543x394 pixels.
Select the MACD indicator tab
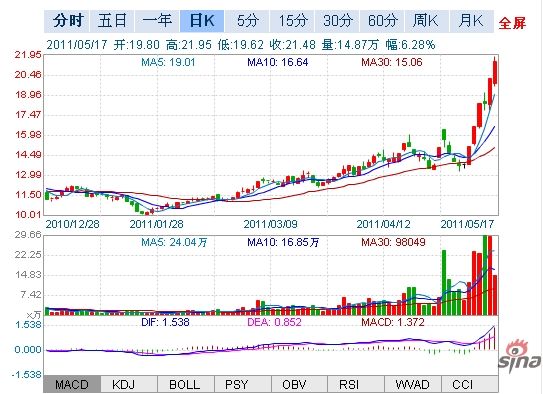click(72, 384)
